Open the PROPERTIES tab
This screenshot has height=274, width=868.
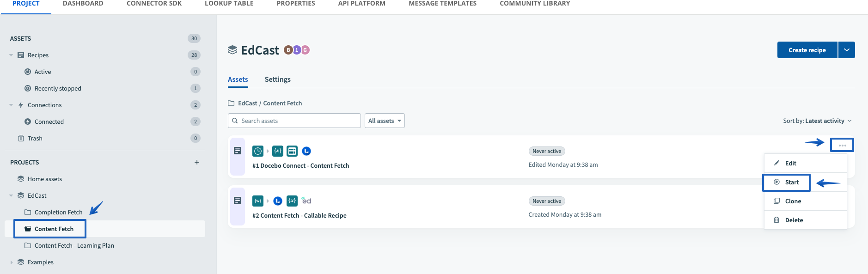click(296, 4)
